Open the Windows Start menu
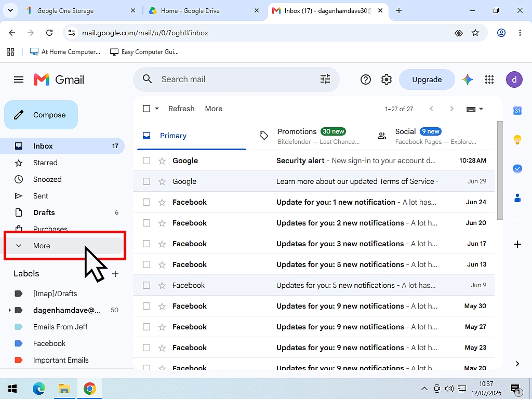Viewport: 532px width, 399px height. coord(12,389)
